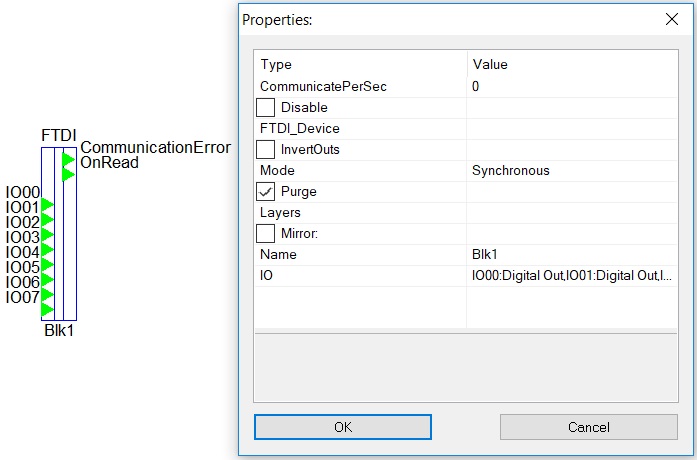
Task: Open the Mode value Synchronous field
Action: [572, 171]
